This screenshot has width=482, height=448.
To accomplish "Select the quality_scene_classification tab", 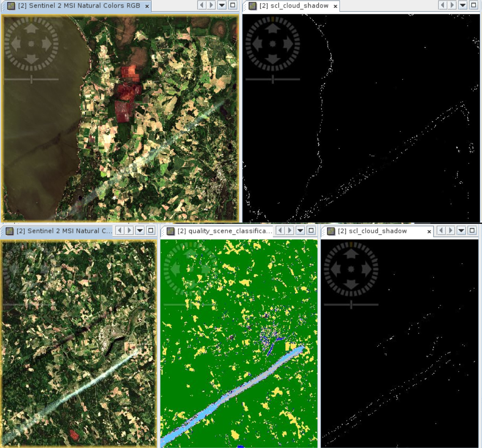I will point(224,231).
